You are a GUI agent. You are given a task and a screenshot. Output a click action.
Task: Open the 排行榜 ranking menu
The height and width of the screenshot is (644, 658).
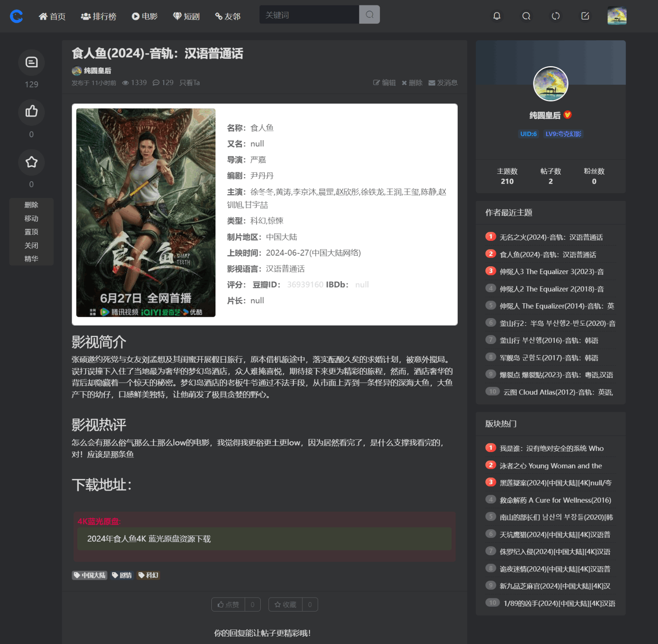pos(99,16)
